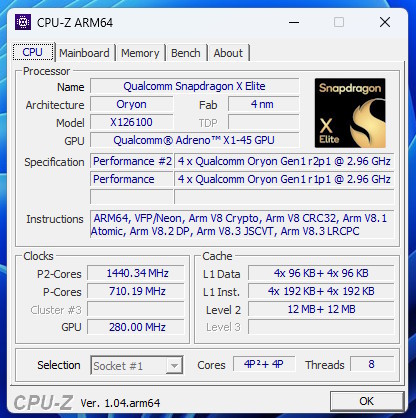Click the P-Cores clock 710.19 MHz
Screen dimensions: 416x418
pyautogui.click(x=136, y=291)
